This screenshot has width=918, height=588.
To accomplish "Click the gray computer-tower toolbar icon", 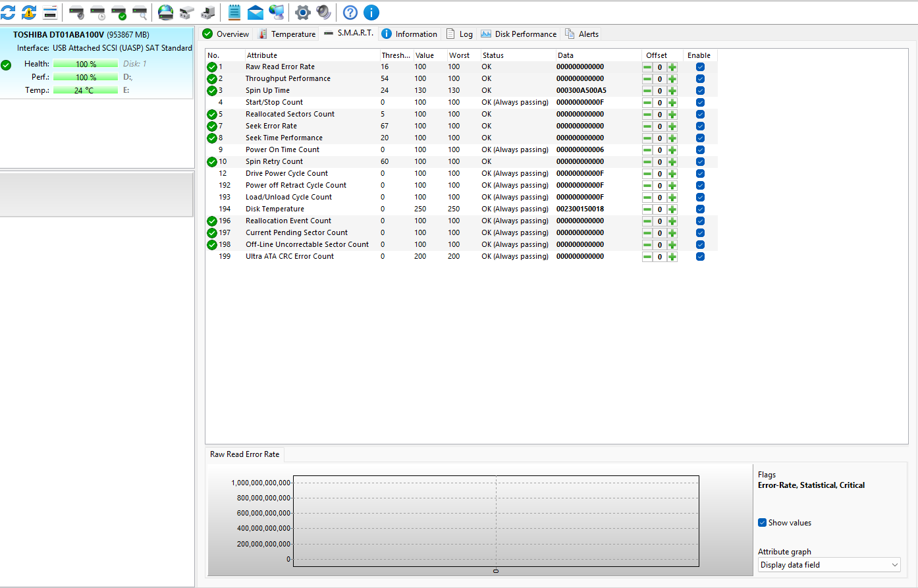I will tap(208, 13).
